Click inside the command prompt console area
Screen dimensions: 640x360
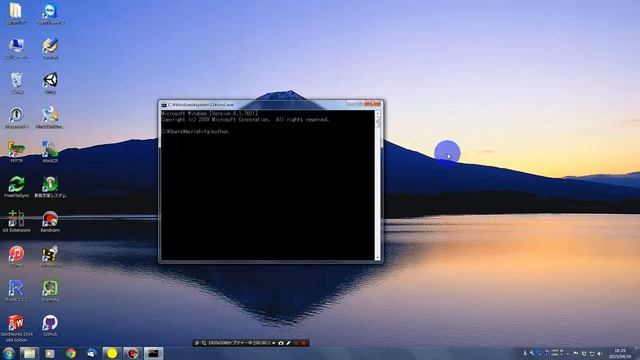click(268, 185)
